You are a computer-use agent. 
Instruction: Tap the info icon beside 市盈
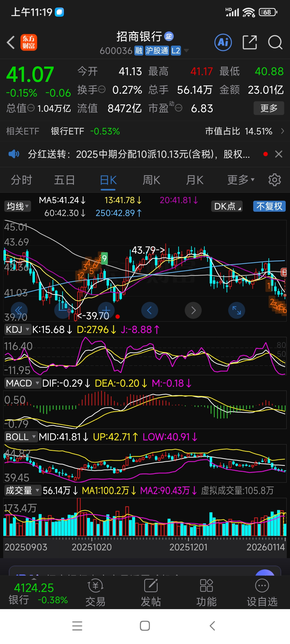179,108
